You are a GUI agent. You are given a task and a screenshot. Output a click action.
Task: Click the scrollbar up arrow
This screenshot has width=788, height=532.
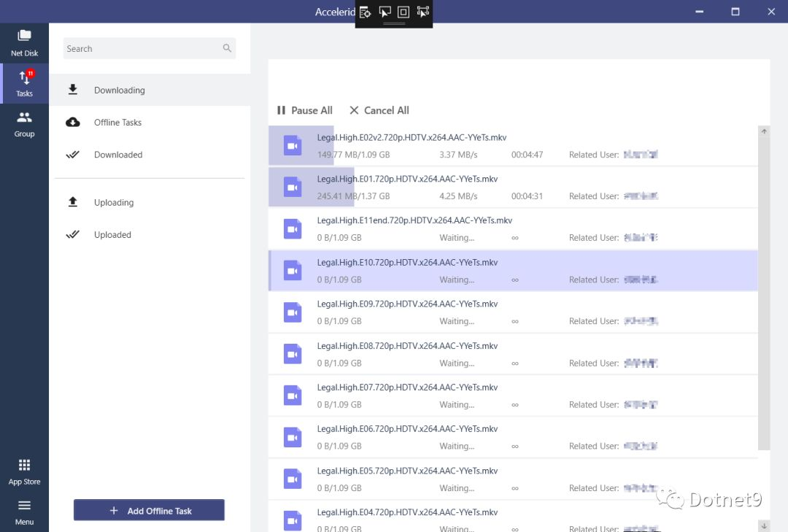(764, 131)
